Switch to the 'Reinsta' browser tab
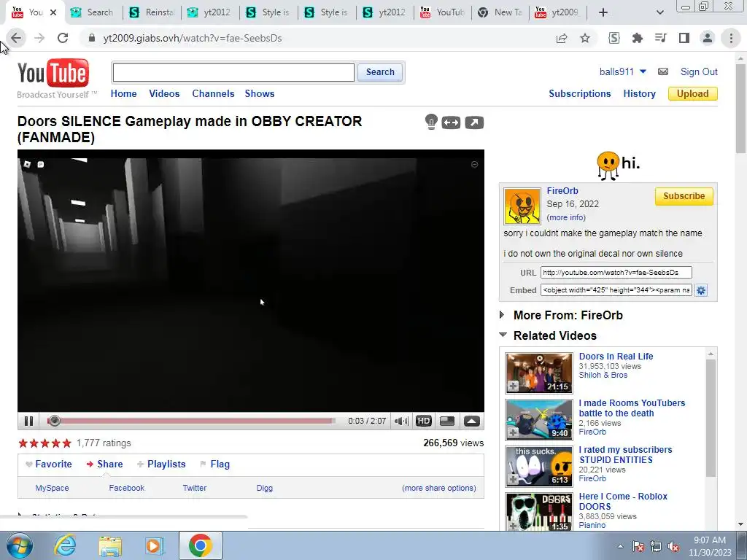This screenshot has width=747, height=560. (152, 12)
